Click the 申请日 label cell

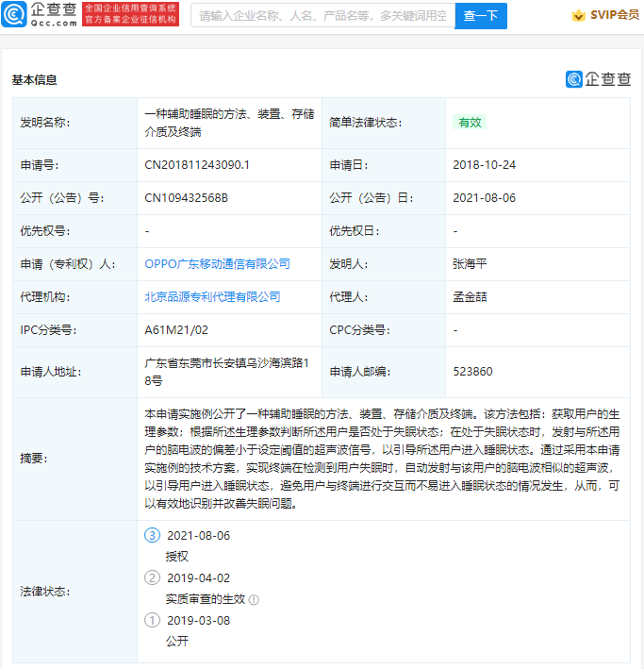click(x=384, y=165)
